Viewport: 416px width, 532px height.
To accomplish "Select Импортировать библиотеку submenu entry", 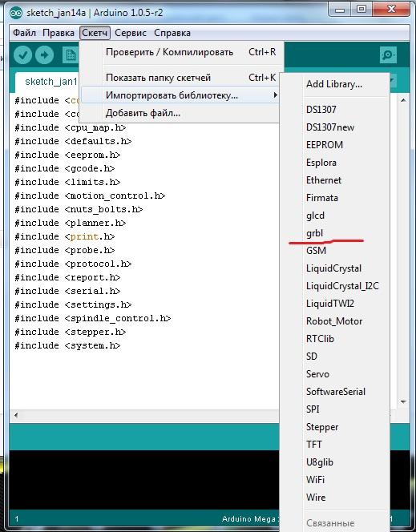I will click(181, 95).
